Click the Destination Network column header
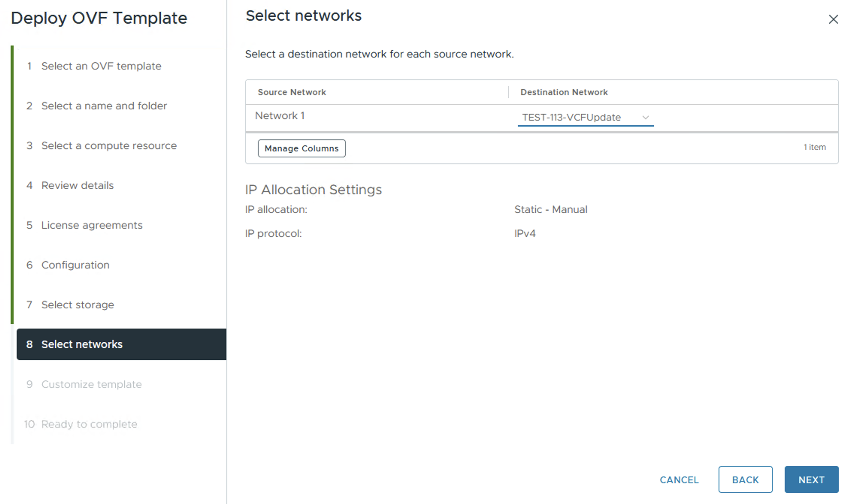The image size is (848, 504). [564, 92]
